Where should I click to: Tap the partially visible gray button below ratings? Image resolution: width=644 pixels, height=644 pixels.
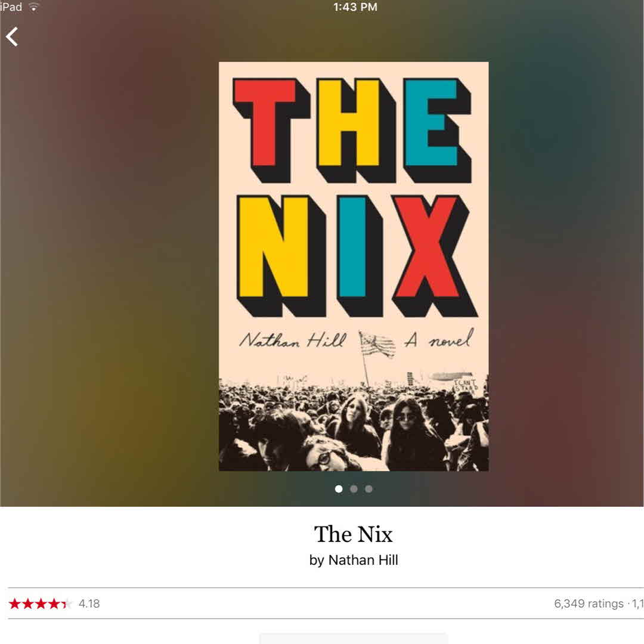pyautogui.click(x=353, y=639)
